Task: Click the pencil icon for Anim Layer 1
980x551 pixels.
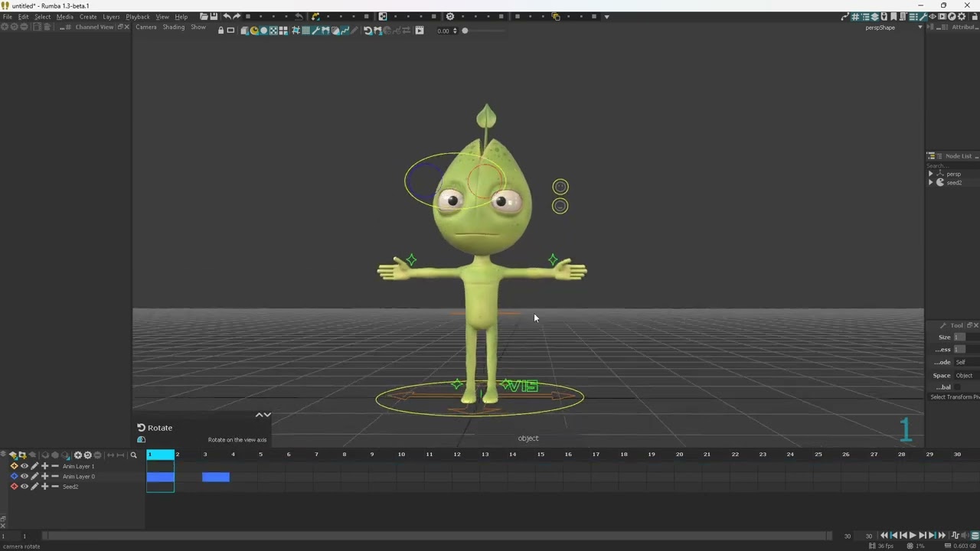Action: point(34,466)
